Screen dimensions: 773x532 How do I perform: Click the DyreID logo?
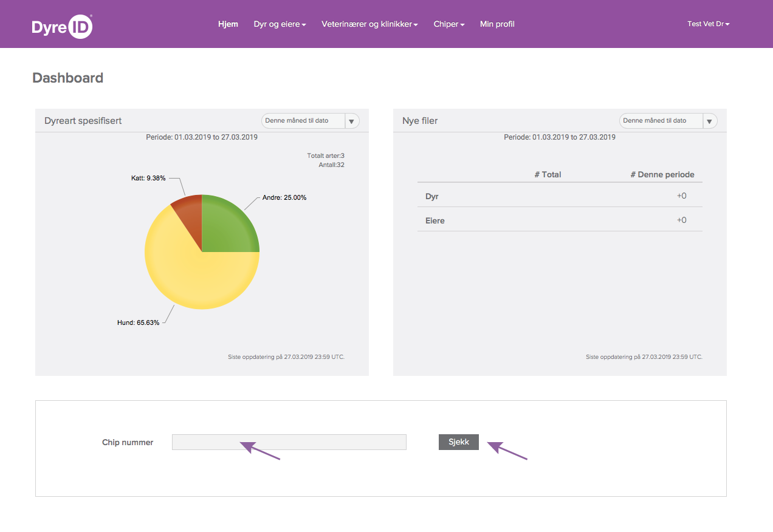[x=62, y=27]
